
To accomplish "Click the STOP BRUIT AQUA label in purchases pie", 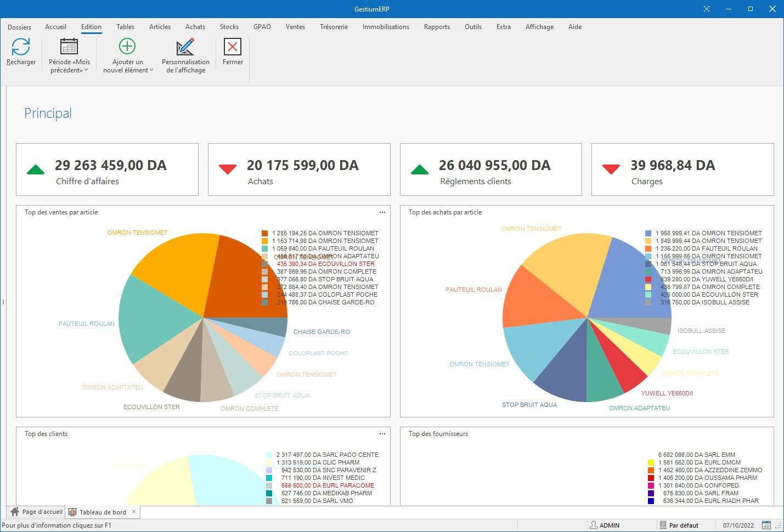I will pyautogui.click(x=529, y=405).
